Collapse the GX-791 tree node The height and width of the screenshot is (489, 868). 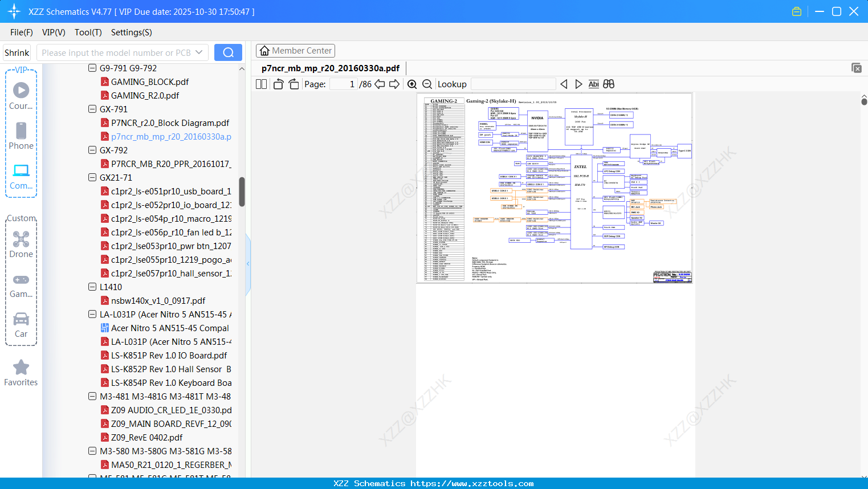[92, 109]
